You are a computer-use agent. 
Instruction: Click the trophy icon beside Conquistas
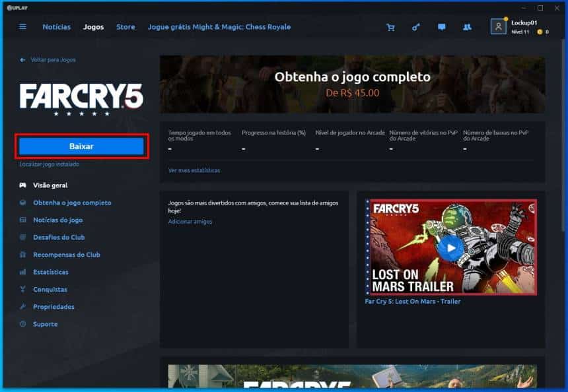(23, 289)
